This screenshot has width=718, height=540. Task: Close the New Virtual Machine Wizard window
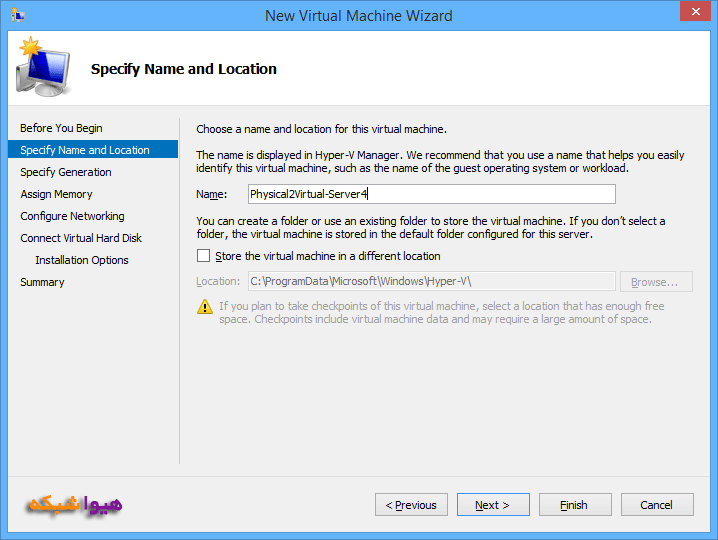coord(695,11)
